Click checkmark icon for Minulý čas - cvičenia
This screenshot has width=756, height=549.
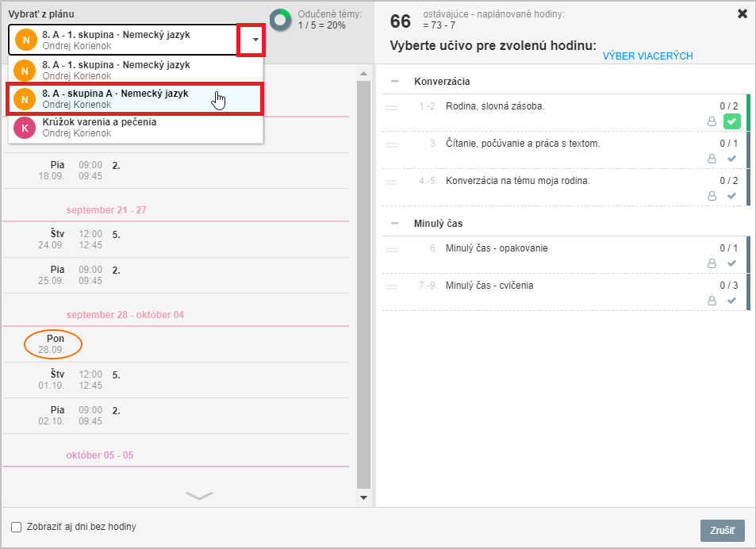(x=731, y=301)
